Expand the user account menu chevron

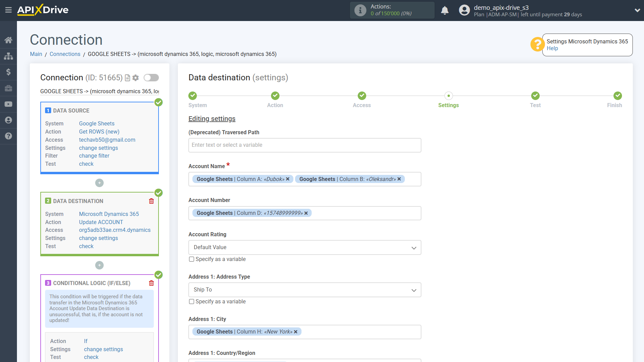[x=637, y=11]
